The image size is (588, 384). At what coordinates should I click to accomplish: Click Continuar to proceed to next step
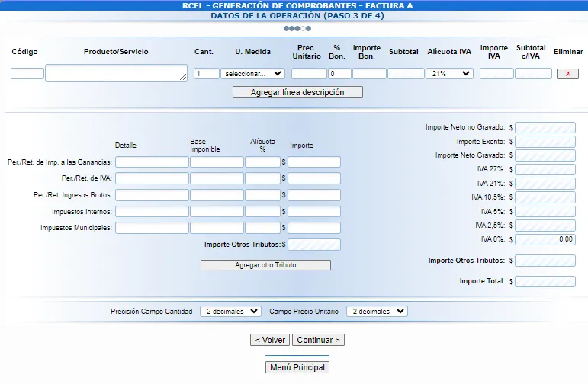pyautogui.click(x=318, y=340)
